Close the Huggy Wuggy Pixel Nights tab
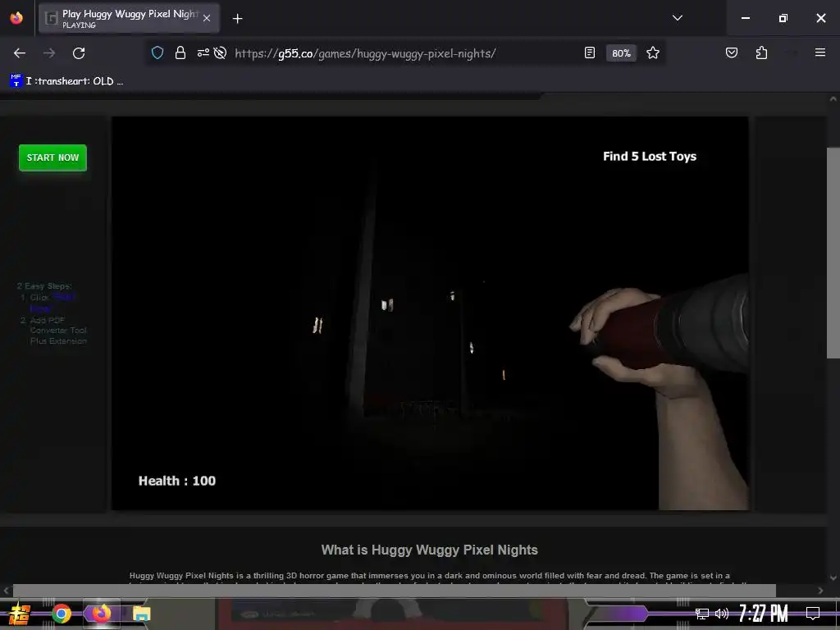 click(207, 18)
